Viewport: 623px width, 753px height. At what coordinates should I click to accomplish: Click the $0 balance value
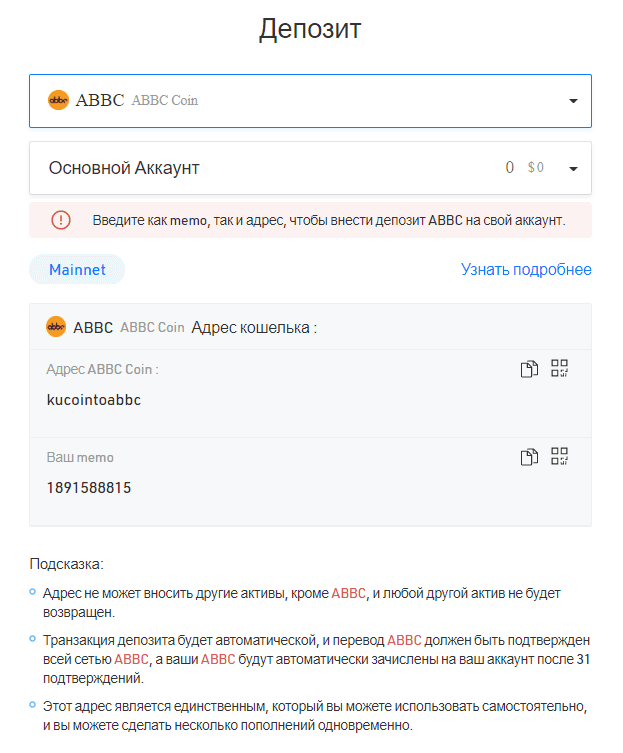pos(536,167)
